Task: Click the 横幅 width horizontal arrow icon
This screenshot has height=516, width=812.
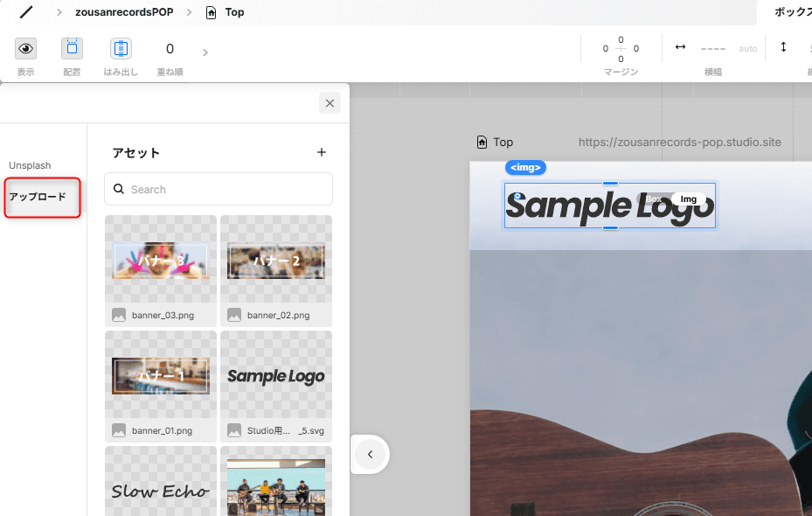Action: pos(680,47)
